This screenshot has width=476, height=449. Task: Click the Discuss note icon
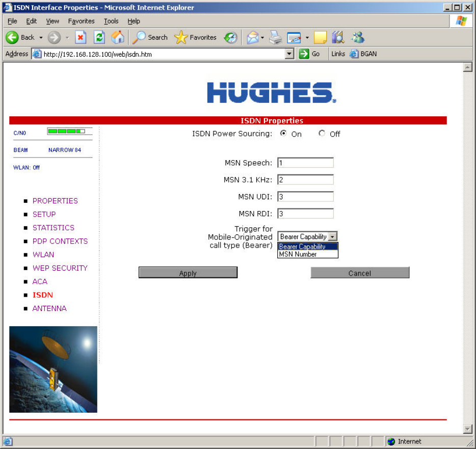click(320, 38)
